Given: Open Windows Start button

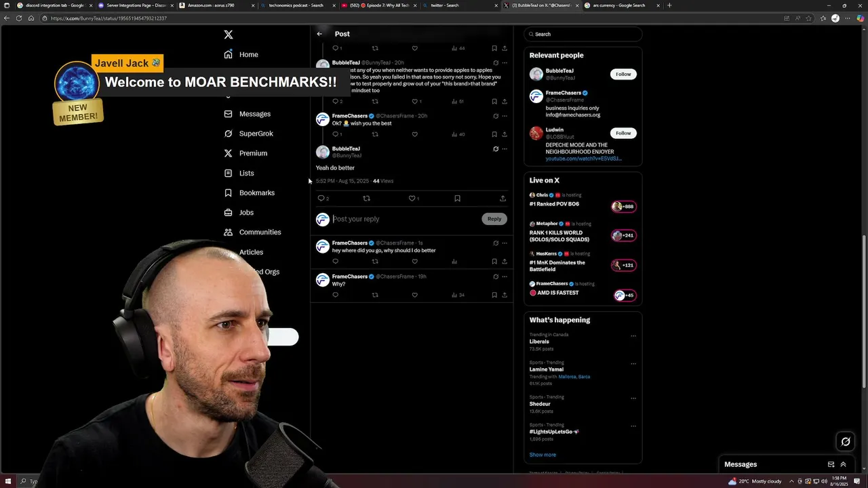Looking at the screenshot, I should [8, 481].
